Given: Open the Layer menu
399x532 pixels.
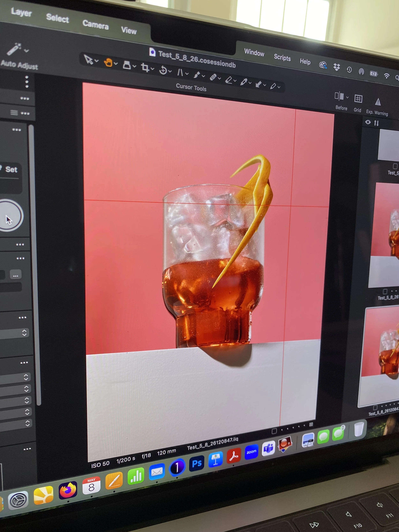Looking at the screenshot, I should tap(21, 12).
